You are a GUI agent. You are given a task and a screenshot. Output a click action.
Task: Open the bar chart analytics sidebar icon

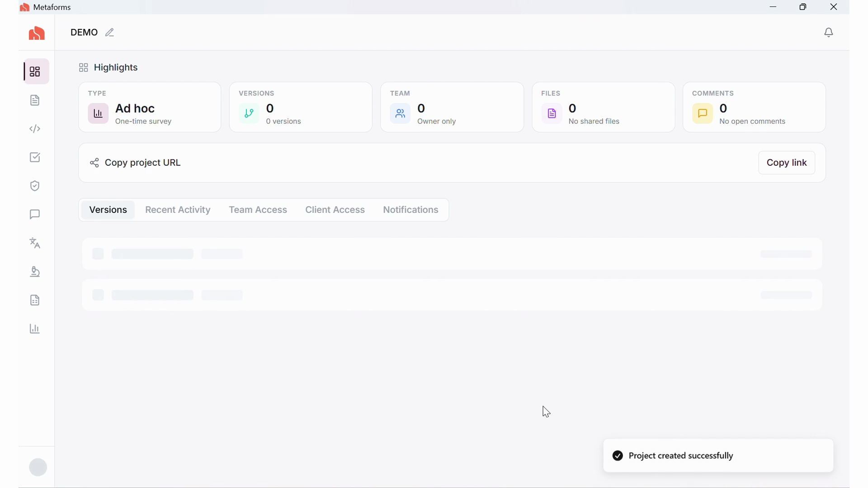coord(35,329)
